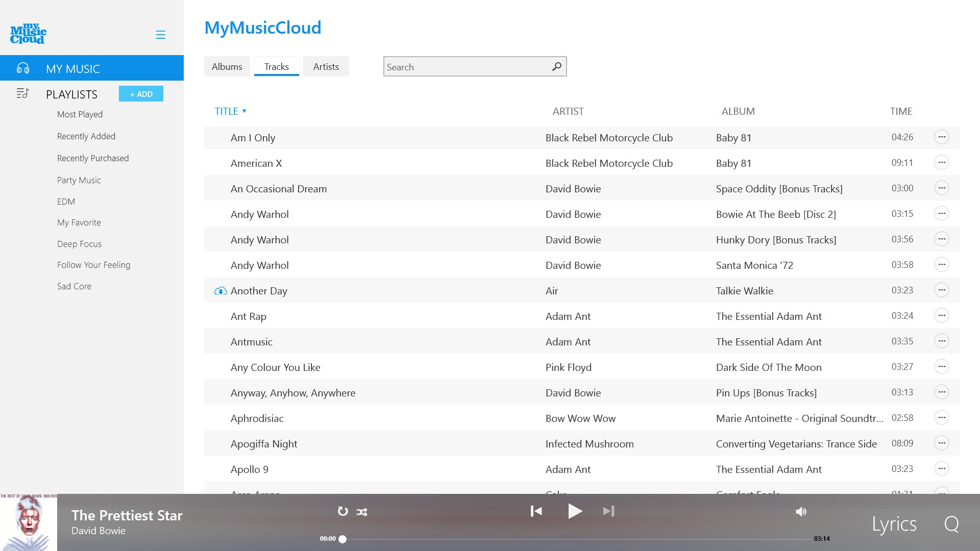Open the Deep Focus playlist
980x551 pixels.
(79, 244)
